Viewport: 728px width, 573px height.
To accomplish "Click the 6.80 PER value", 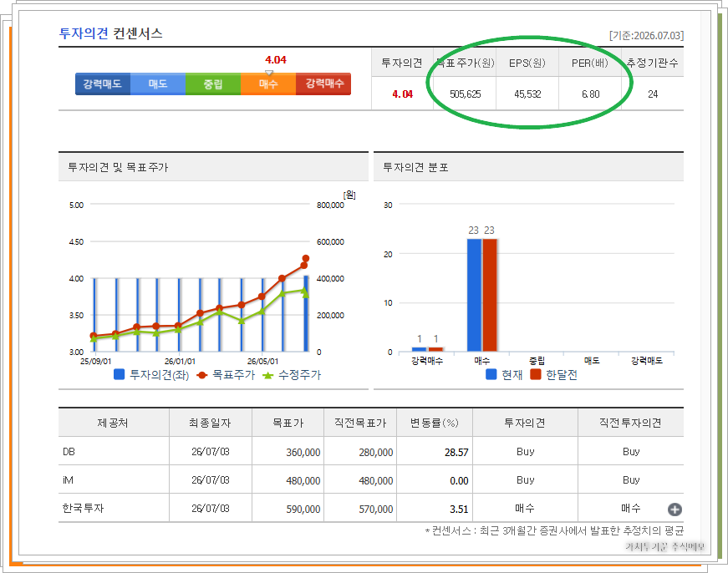I will 591,94.
